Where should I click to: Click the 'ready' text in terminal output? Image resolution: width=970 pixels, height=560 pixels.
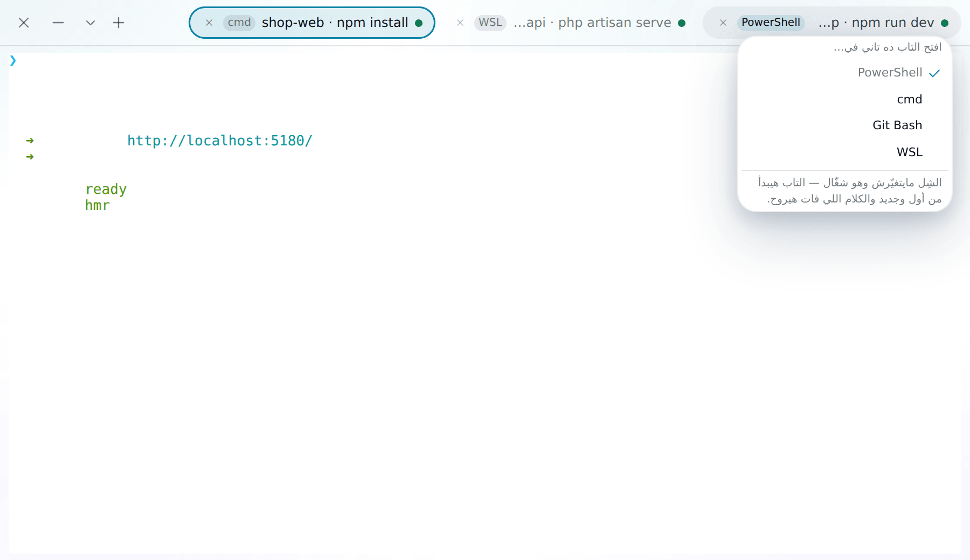106,190
